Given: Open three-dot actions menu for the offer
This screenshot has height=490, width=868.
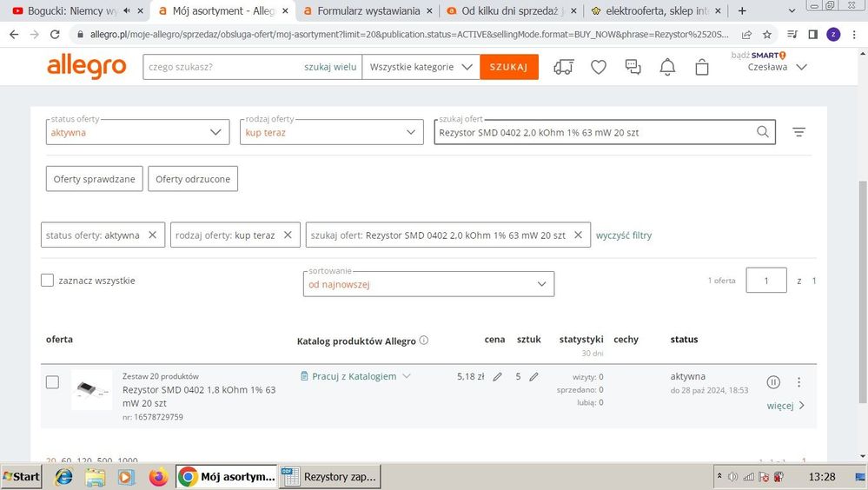Looking at the screenshot, I should click(798, 382).
